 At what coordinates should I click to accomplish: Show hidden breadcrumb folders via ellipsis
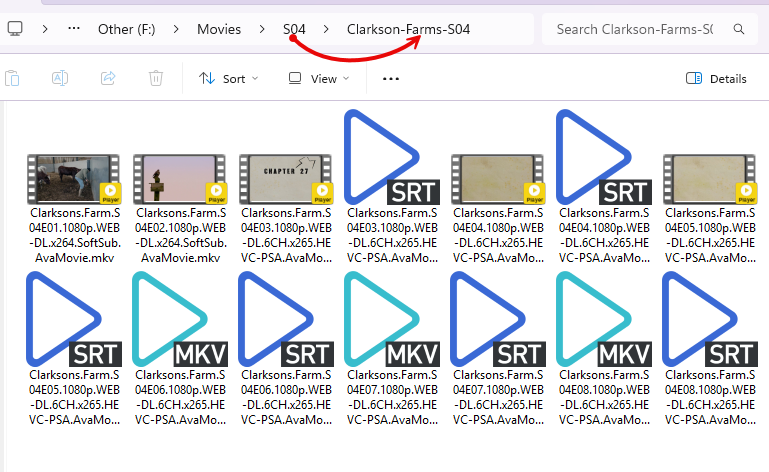[74, 29]
